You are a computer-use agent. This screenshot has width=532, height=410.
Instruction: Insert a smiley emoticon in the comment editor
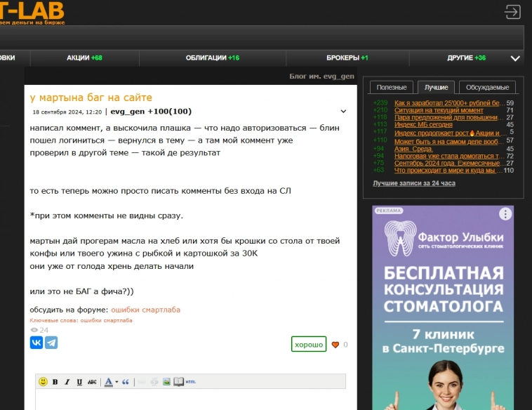[x=43, y=381]
